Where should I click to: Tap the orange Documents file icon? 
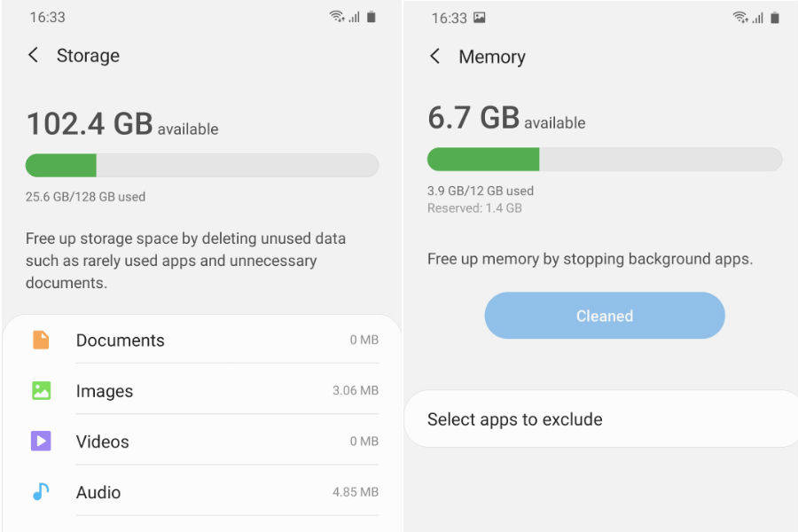click(41, 340)
